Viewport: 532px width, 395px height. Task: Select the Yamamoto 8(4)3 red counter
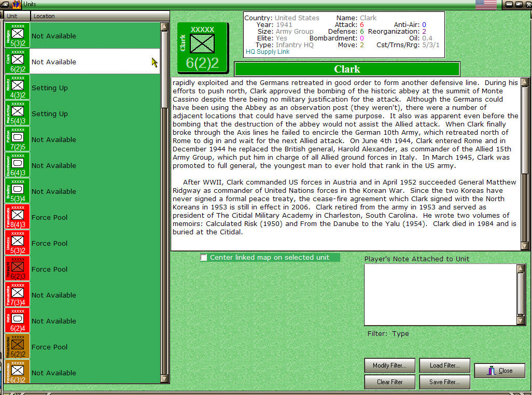pos(17,217)
